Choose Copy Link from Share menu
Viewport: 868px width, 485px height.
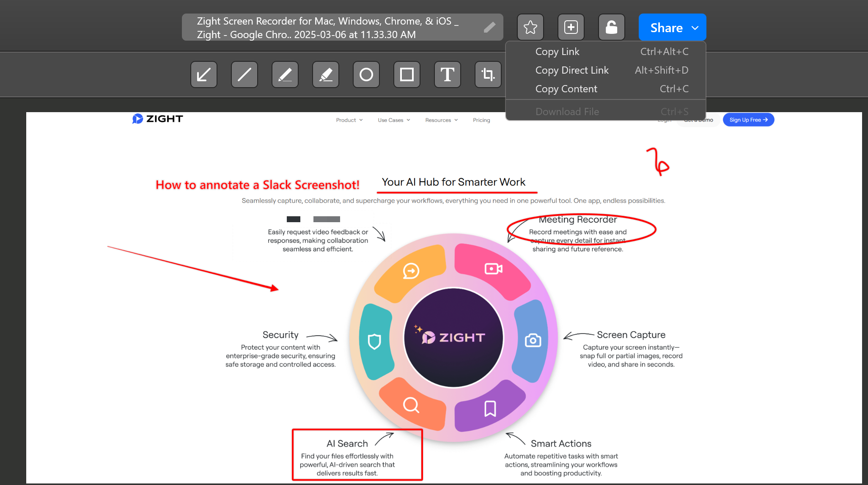click(606, 52)
